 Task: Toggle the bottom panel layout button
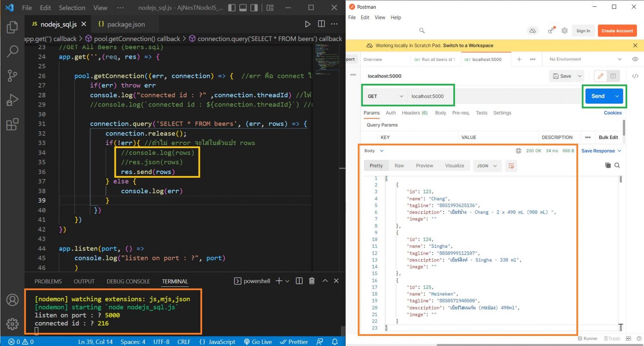pos(243,8)
